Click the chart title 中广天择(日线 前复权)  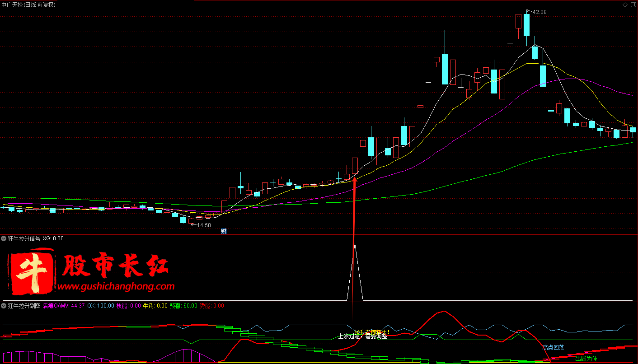tap(28, 5)
